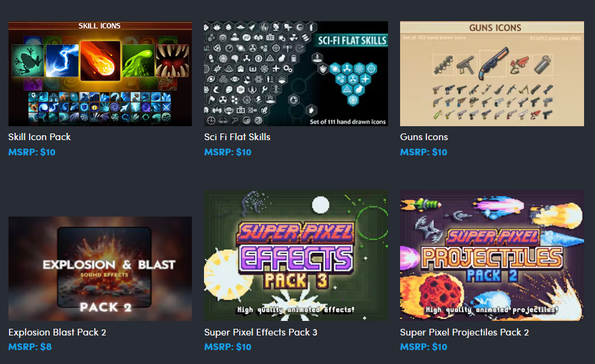Open the Super Pixel Projectiles Pack 2 image
The width and height of the screenshot is (595, 364).
[492, 255]
